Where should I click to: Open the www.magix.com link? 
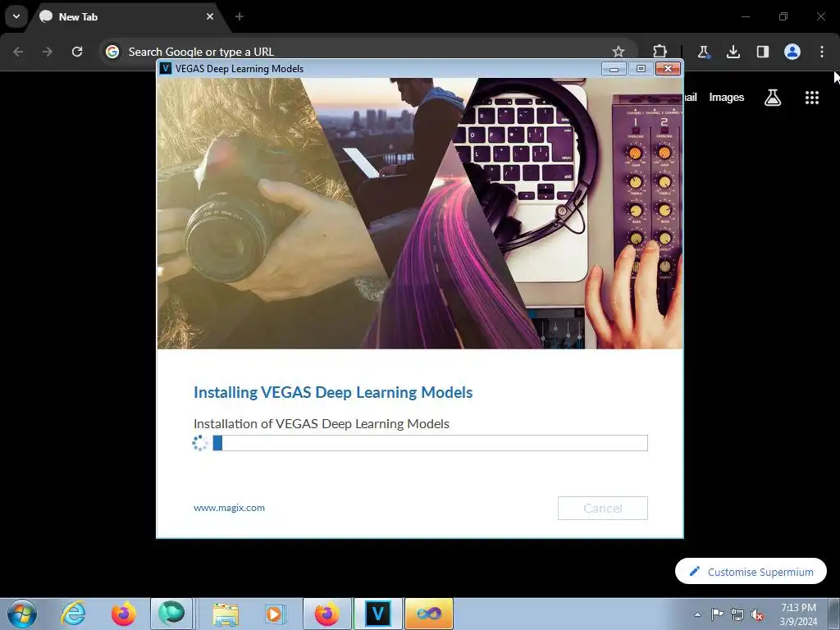[229, 508]
